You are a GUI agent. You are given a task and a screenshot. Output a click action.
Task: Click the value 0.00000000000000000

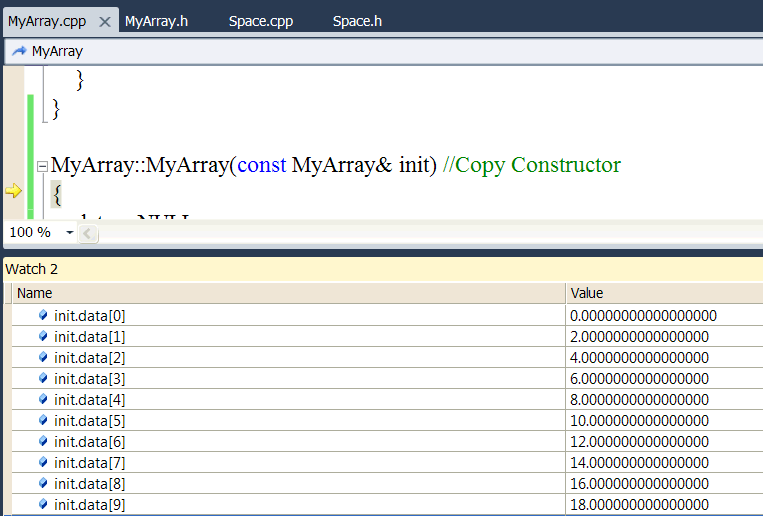pos(643,316)
